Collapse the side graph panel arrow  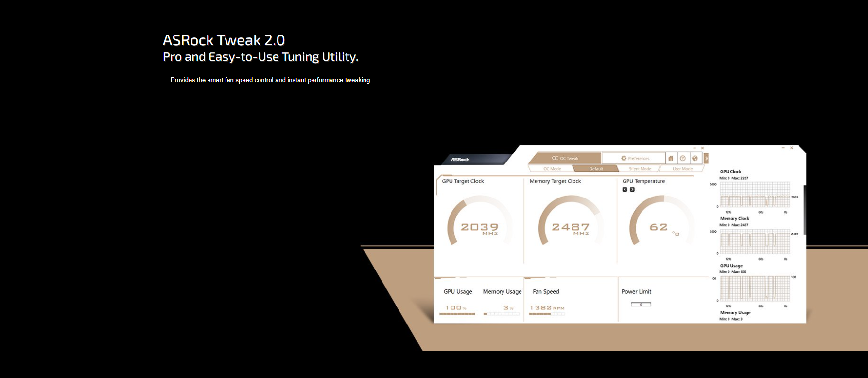click(x=706, y=159)
